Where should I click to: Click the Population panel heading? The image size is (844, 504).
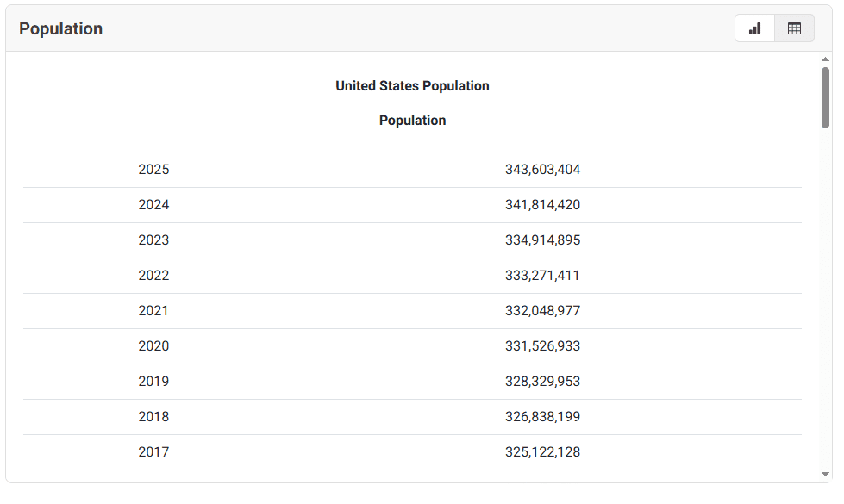click(x=61, y=28)
